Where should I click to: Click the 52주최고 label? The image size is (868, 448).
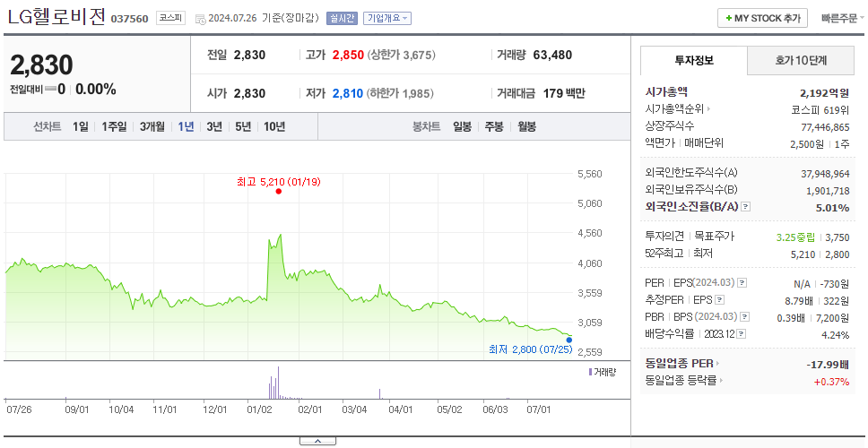click(664, 254)
